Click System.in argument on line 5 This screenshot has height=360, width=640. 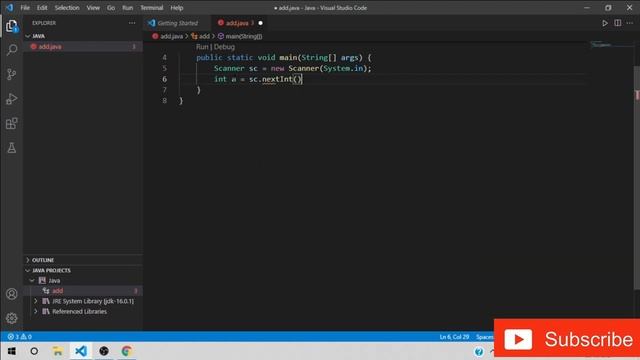coord(343,69)
